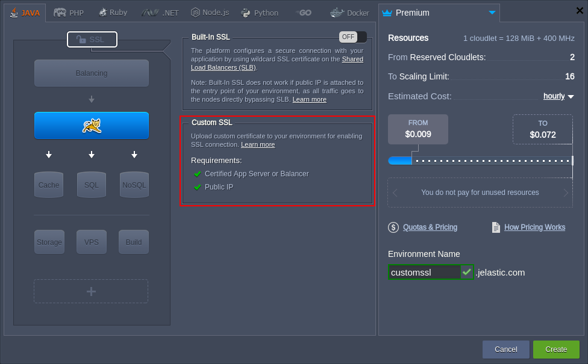Click the NoSQL node icon
This screenshot has height=364, width=588.
[x=134, y=185]
